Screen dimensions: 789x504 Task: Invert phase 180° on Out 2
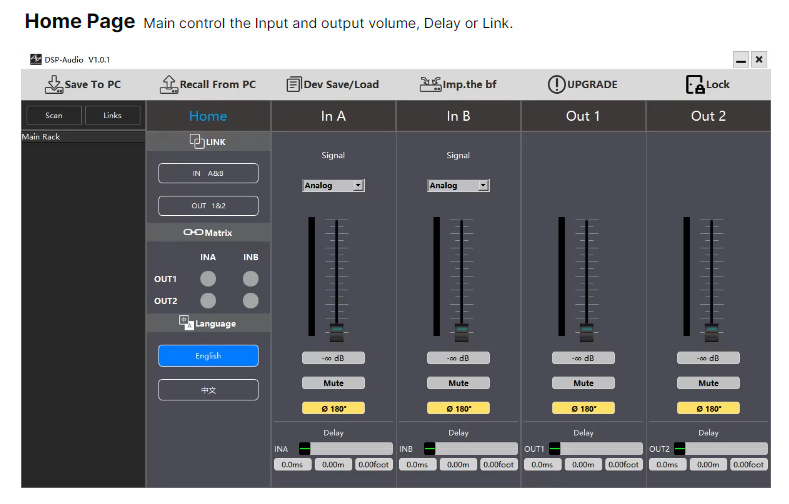click(708, 408)
